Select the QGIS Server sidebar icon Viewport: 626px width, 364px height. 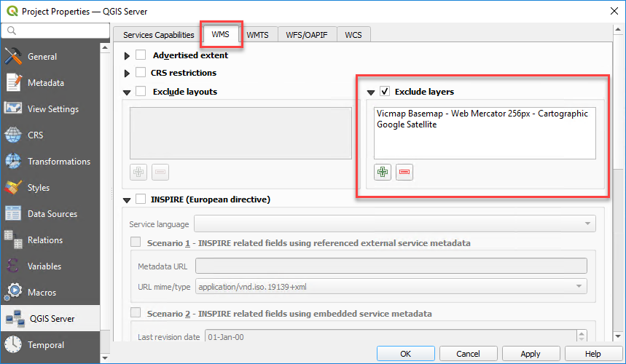coord(15,319)
